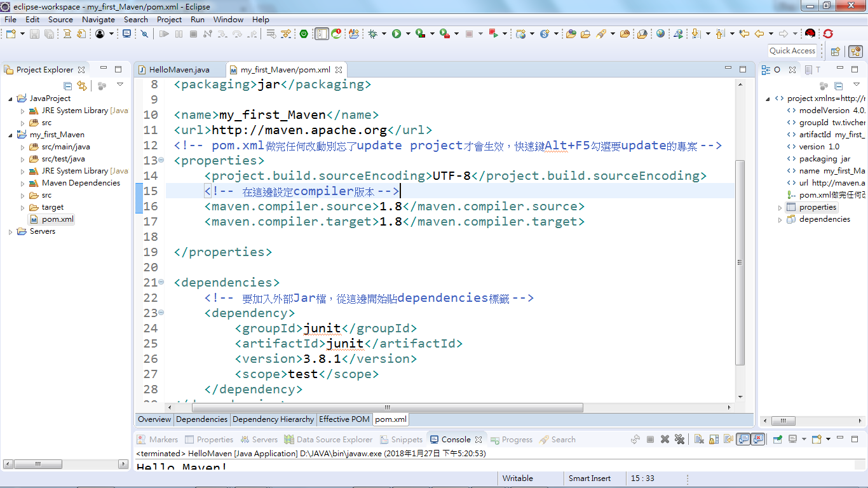Run the External Tools launcher icon
Viewport: 868px width, 488px height.
click(x=444, y=34)
